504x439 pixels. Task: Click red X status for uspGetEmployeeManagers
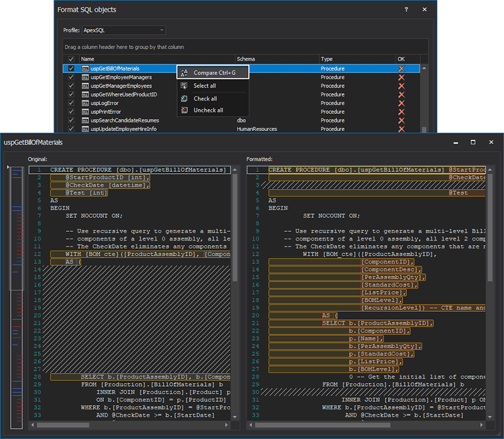point(401,77)
